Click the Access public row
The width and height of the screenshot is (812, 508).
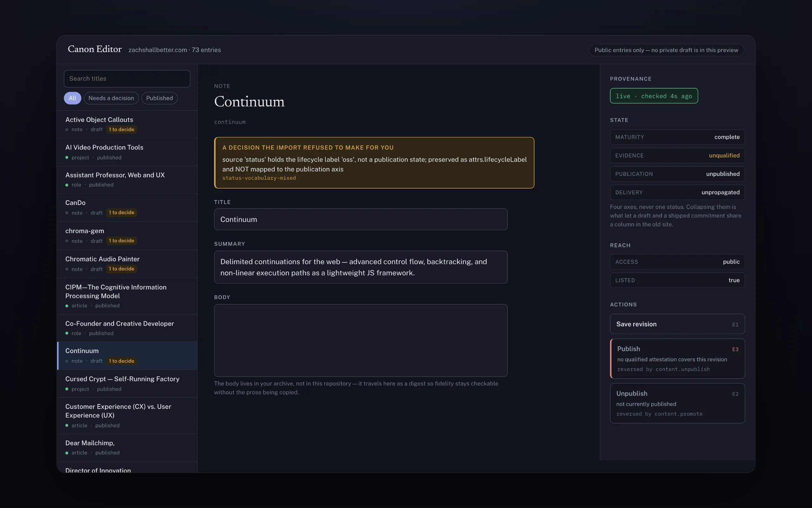(677, 262)
